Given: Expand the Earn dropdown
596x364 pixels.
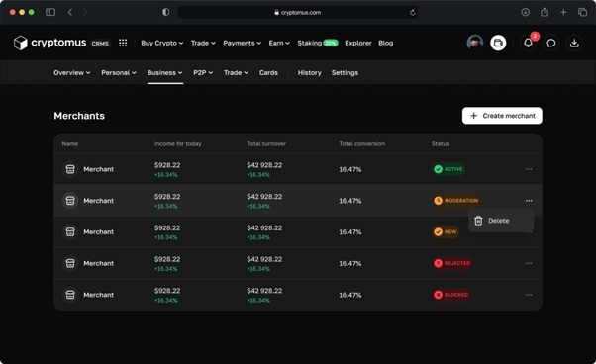Looking at the screenshot, I should pos(279,43).
